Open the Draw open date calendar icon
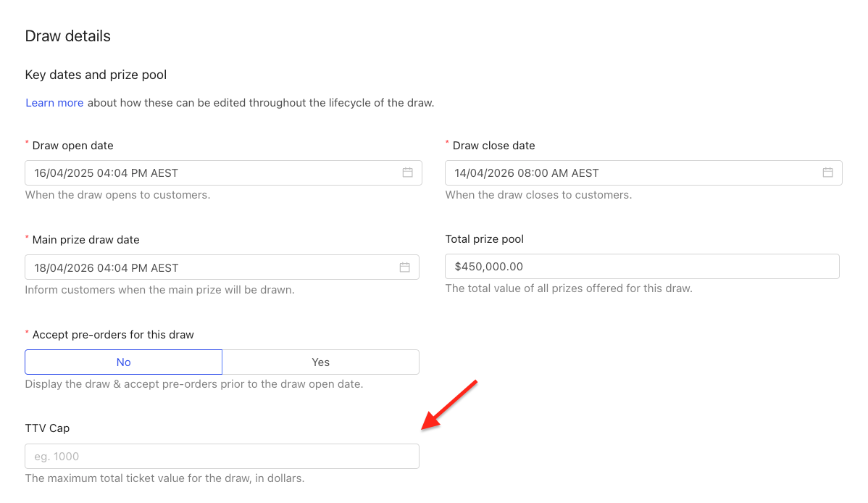 point(407,172)
